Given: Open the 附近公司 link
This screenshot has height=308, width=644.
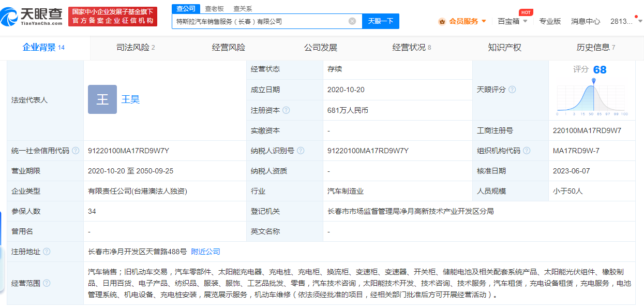Looking at the screenshot, I should point(205,252).
